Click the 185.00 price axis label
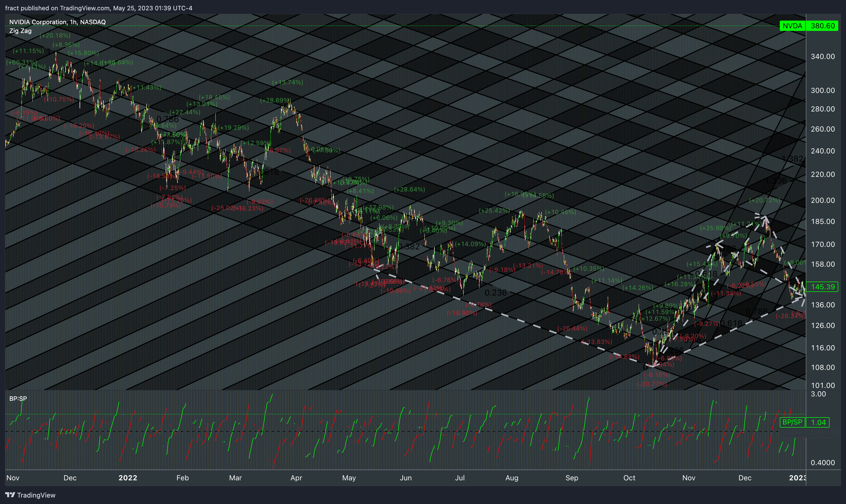 pos(823,221)
